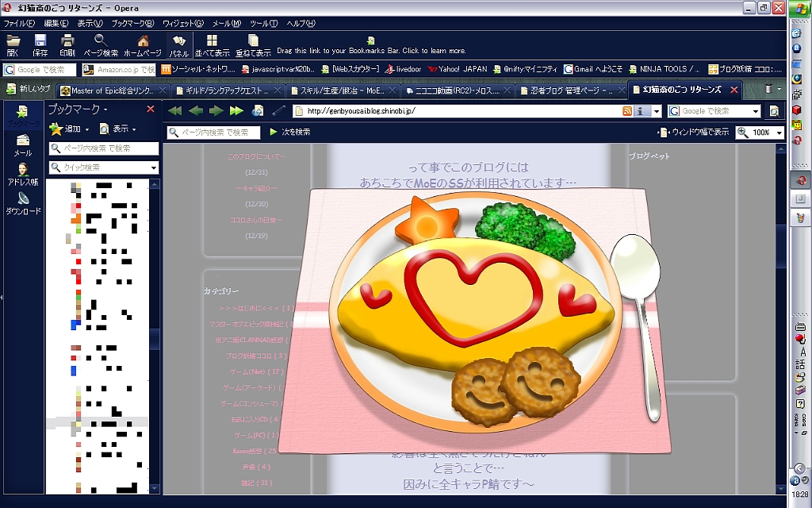Open Gmail へようこそ bookmark
The width and height of the screenshot is (812, 508).
tap(593, 69)
